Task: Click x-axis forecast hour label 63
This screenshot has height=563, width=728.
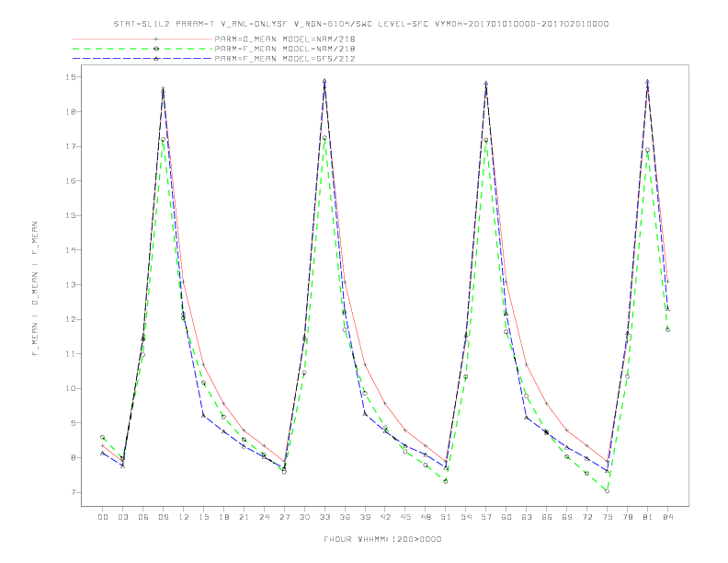Action: (x=527, y=517)
